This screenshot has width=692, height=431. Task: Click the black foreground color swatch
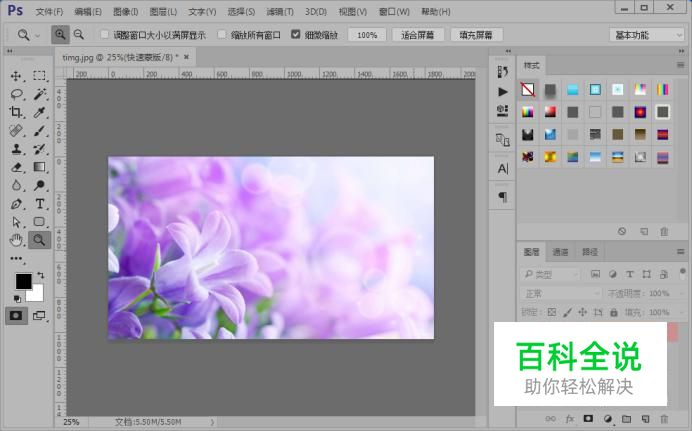(22, 282)
